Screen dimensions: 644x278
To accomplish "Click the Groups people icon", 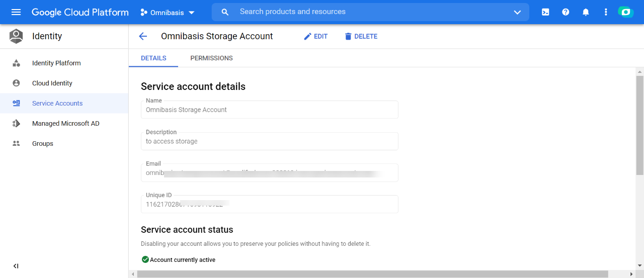I will [16, 143].
